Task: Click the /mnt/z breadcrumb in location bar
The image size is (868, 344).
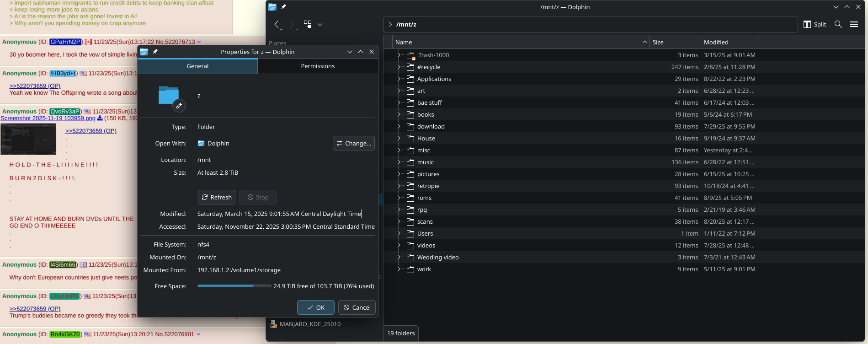Action: [406, 24]
